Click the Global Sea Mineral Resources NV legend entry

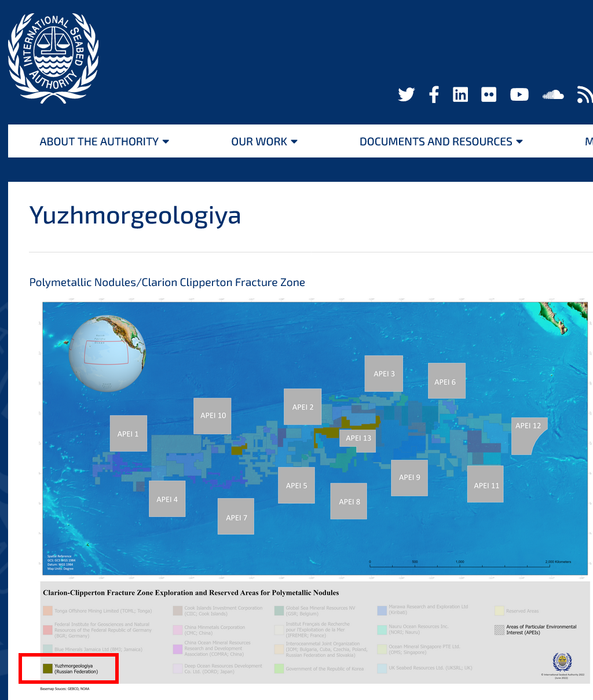click(315, 611)
